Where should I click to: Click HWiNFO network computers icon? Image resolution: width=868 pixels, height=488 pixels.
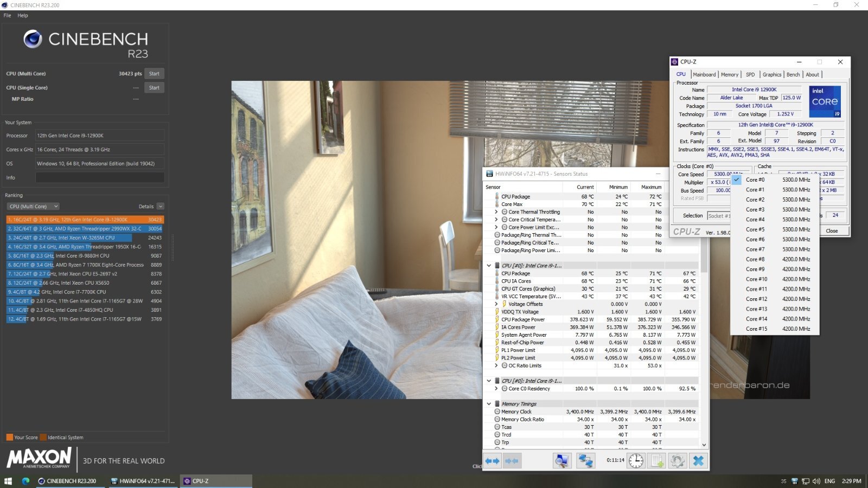point(585,461)
